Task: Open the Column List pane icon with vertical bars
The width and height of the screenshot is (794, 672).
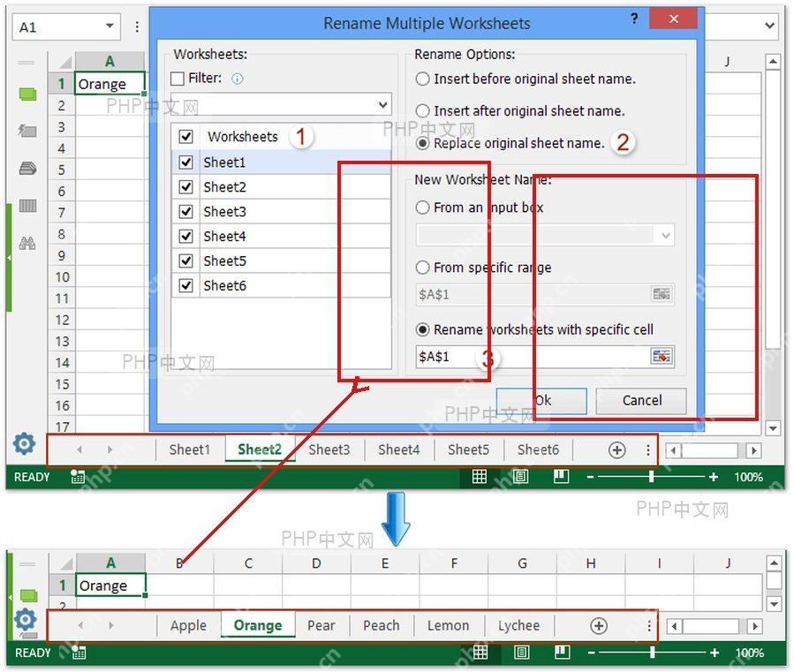Action: pyautogui.click(x=27, y=206)
